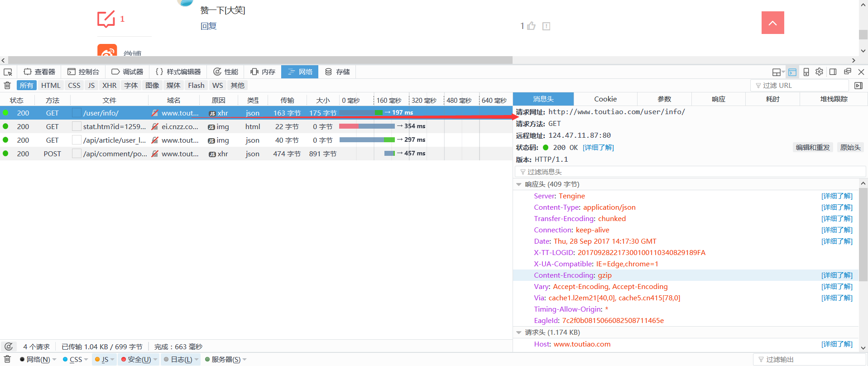
Task: Click the horizontal page scrollbar thumb
Action: [260, 60]
